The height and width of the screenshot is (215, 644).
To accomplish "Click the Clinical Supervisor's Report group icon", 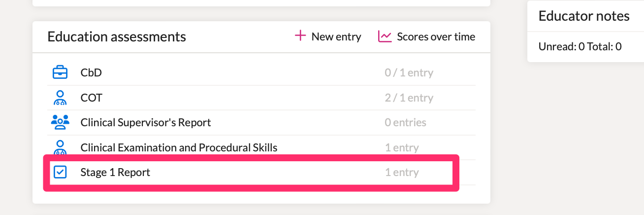I will (60, 122).
